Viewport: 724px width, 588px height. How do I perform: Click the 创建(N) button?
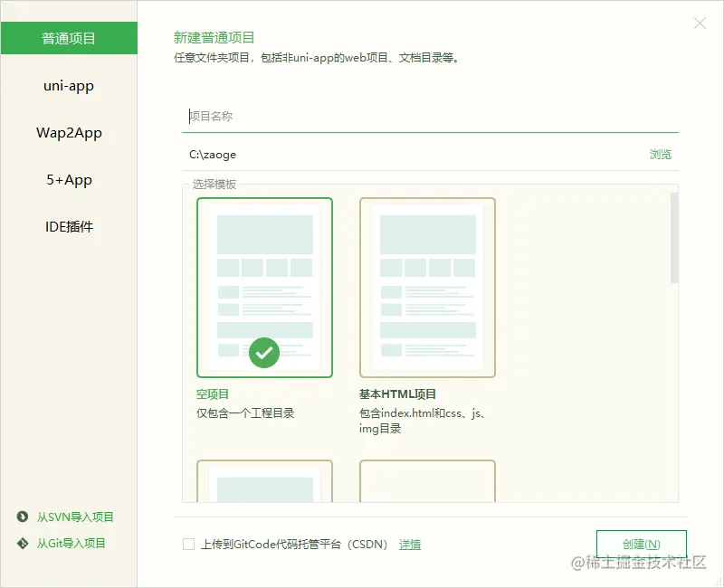[x=642, y=545]
